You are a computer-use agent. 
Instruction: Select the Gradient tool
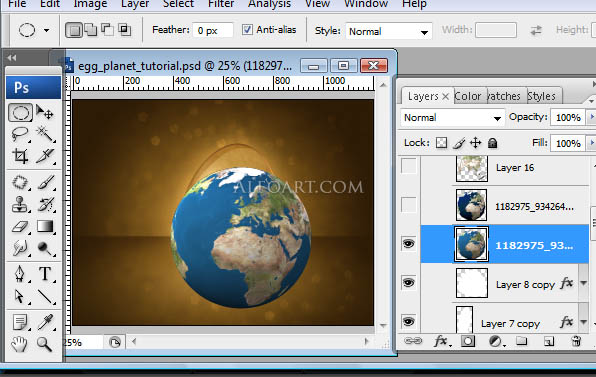45,227
